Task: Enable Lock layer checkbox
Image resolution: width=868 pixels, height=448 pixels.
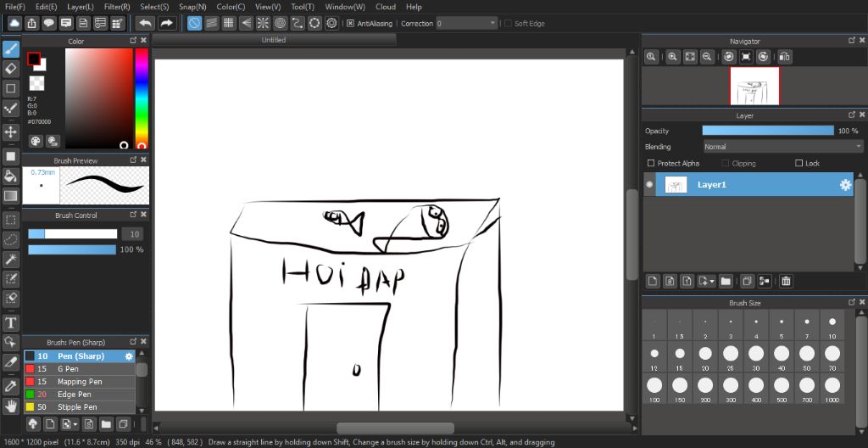Action: click(798, 163)
